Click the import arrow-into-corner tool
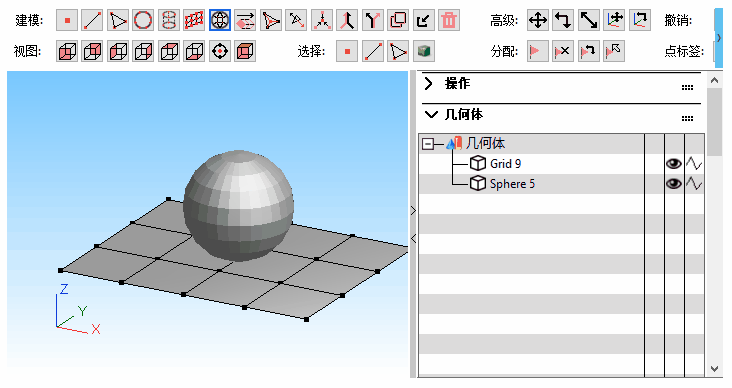 [423, 20]
